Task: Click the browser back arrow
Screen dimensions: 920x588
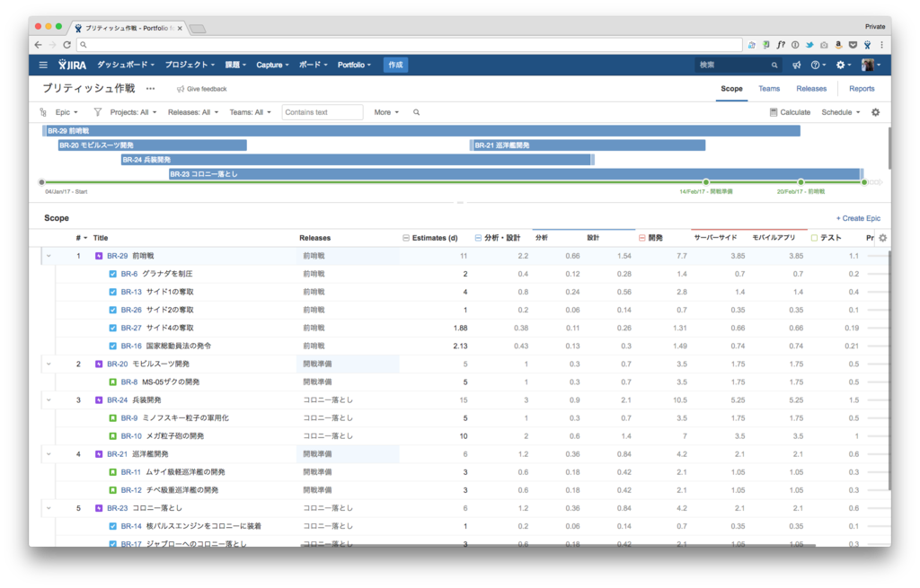Action: pos(38,45)
